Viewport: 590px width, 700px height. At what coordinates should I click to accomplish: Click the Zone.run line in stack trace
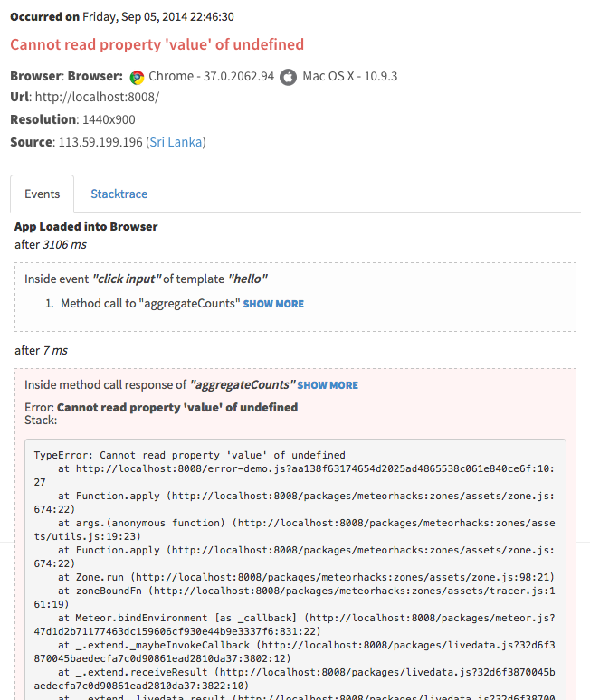click(x=306, y=577)
